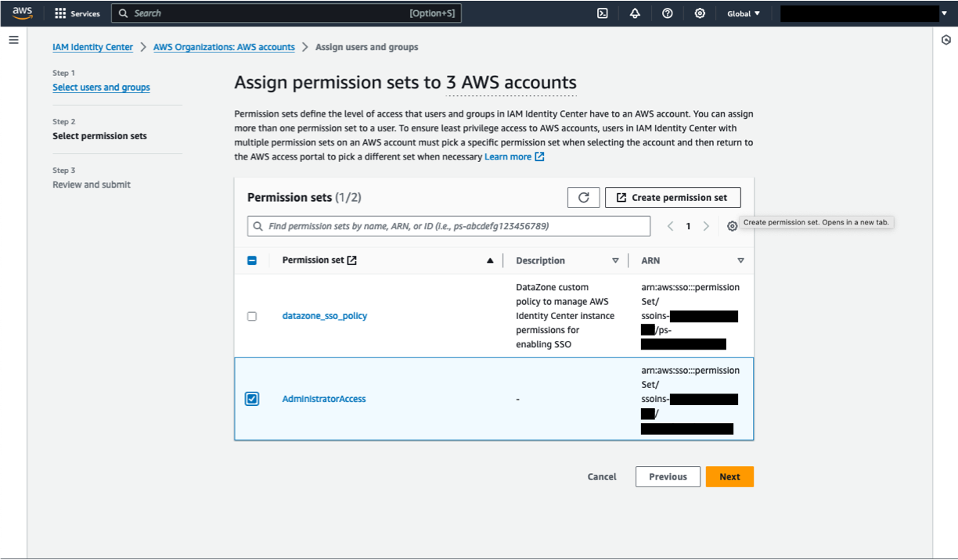Open the Learn more link
Screen dimensions: 958x560
click(508, 157)
